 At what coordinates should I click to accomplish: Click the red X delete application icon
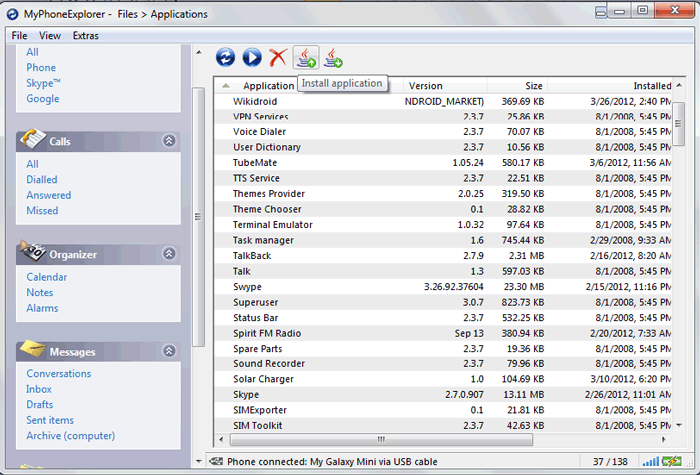[278, 58]
